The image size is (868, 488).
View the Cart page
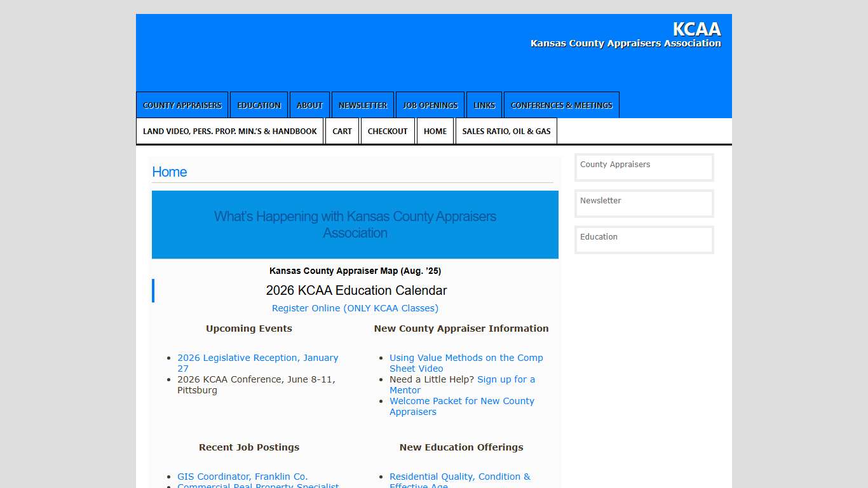pyautogui.click(x=342, y=132)
